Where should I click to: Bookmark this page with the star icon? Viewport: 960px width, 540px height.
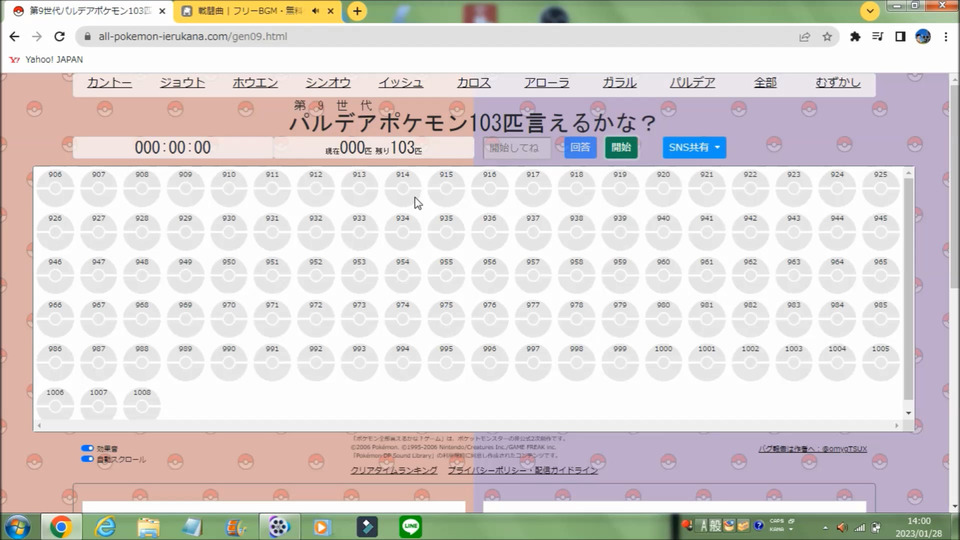pos(827,37)
